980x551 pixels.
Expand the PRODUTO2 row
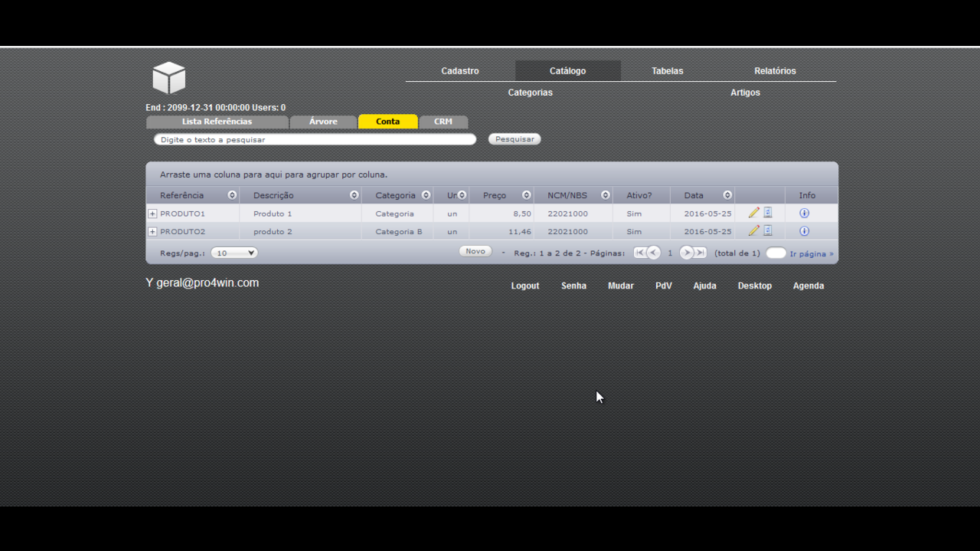pos(152,231)
